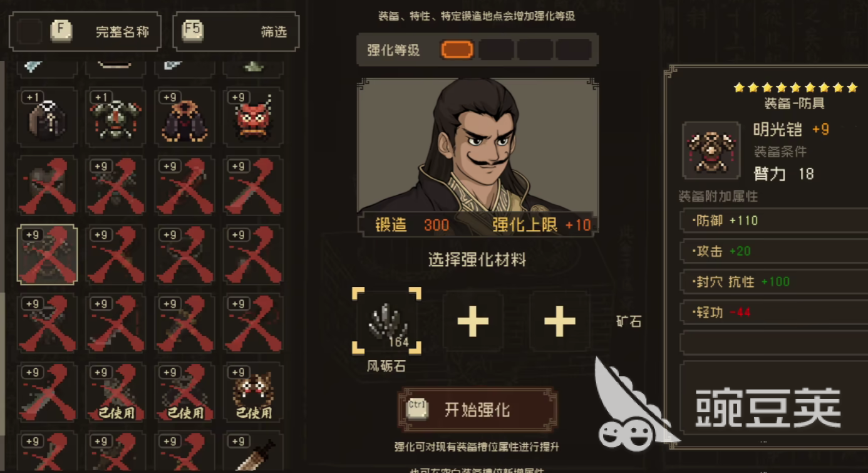Viewport: 868px width, 473px height.
Task: Toggle the 完整名称 option
Action: pos(85,31)
